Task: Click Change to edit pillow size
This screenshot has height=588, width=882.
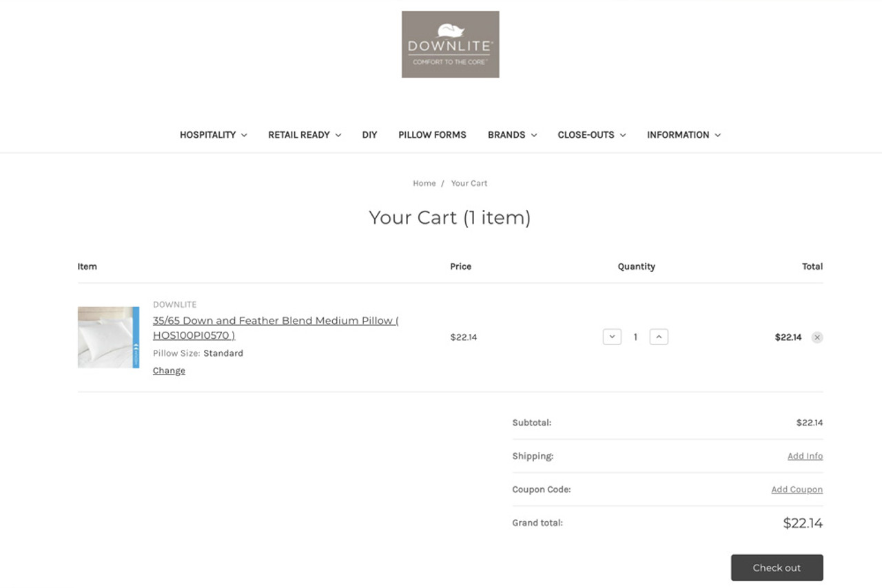Action: (x=169, y=370)
